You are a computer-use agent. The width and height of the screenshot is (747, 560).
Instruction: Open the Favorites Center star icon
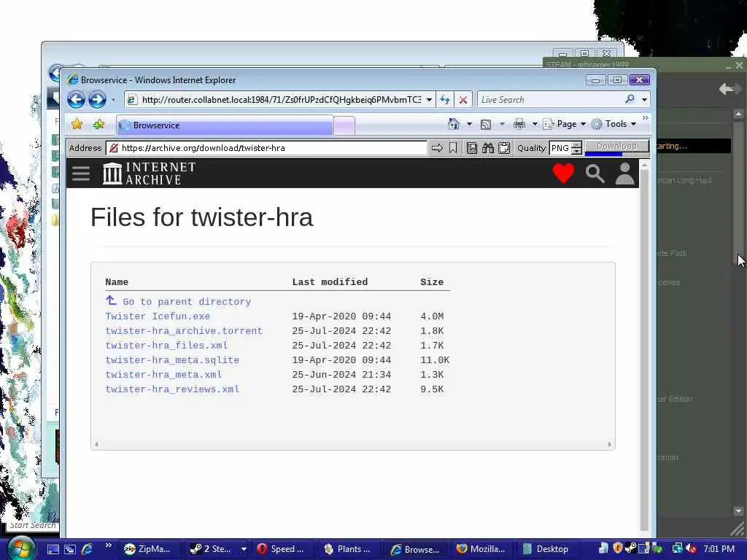pos(77,125)
